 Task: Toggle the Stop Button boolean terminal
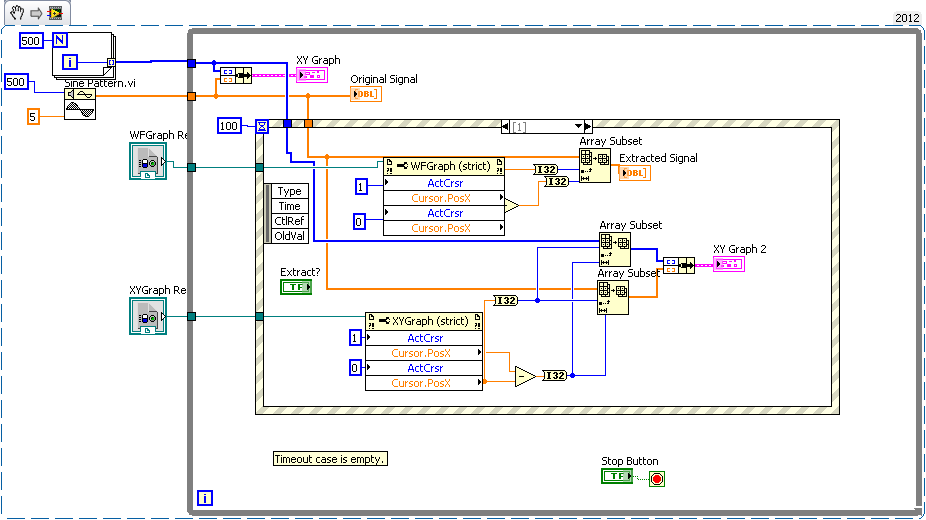(x=617, y=476)
